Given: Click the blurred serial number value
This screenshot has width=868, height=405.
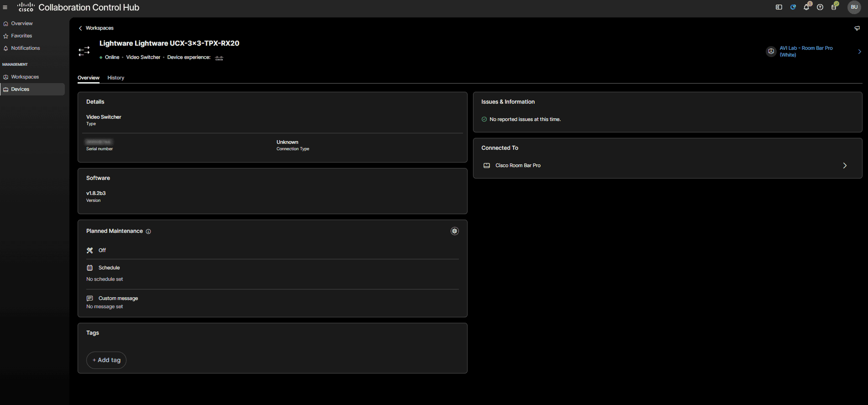Looking at the screenshot, I should [99, 142].
